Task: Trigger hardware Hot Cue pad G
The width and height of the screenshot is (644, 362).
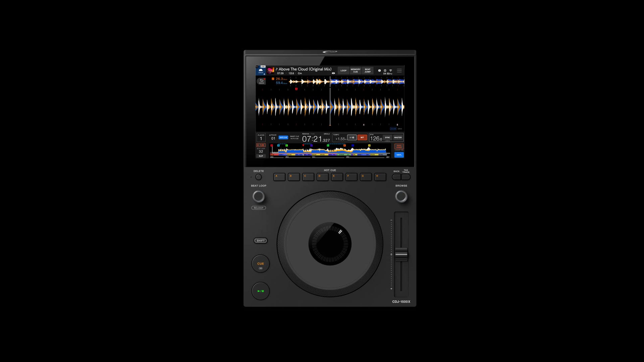Action: pos(366,177)
